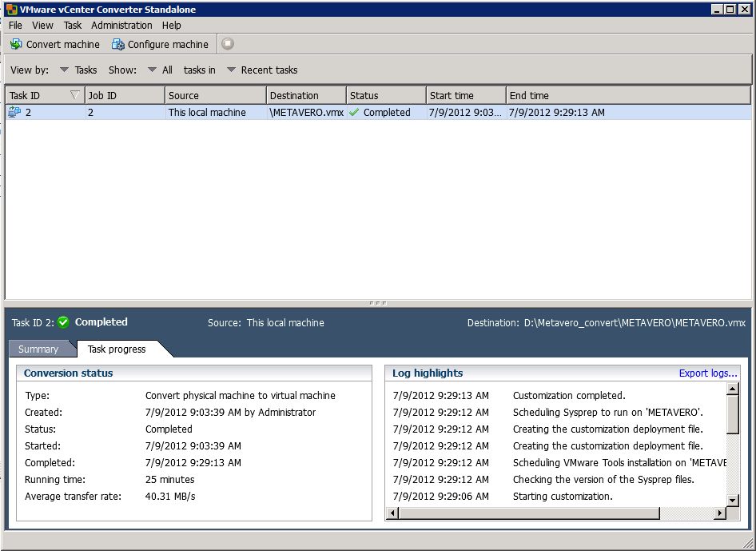Click the Status column header
756x551 pixels.
(x=386, y=95)
